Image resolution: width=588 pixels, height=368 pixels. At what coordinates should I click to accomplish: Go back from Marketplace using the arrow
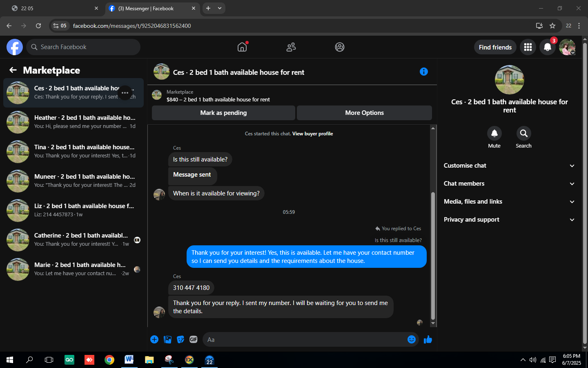[x=13, y=70]
